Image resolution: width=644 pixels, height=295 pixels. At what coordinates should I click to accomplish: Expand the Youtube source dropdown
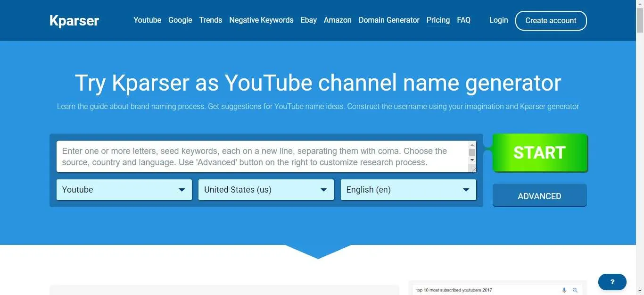click(x=124, y=190)
